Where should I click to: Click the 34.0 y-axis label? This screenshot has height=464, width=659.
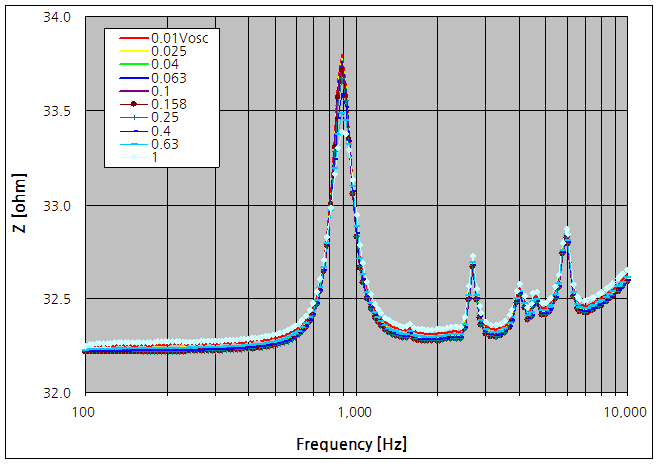[x=57, y=17]
